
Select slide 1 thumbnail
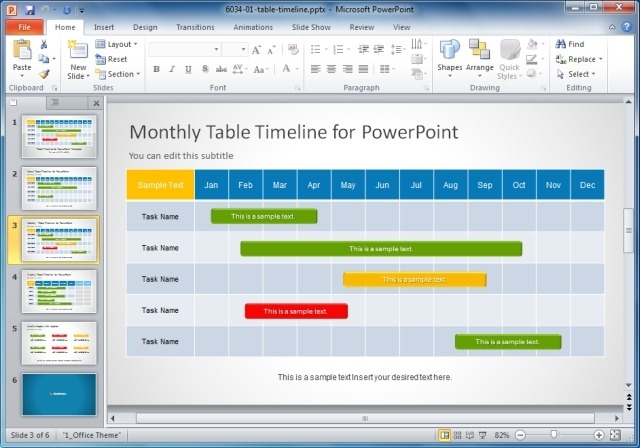point(60,136)
